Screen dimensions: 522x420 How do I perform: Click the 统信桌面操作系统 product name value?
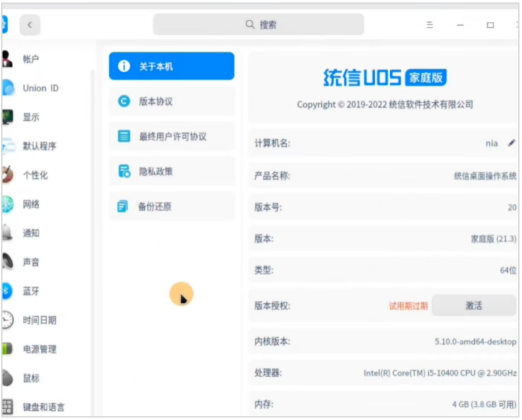pyautogui.click(x=485, y=176)
